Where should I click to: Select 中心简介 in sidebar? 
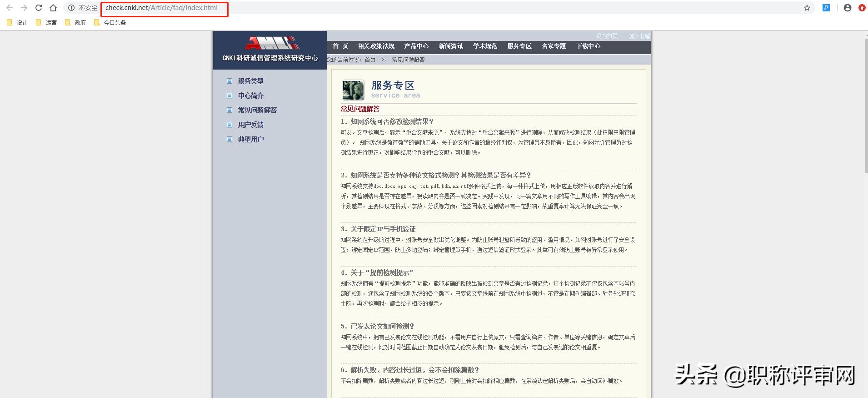pos(251,96)
